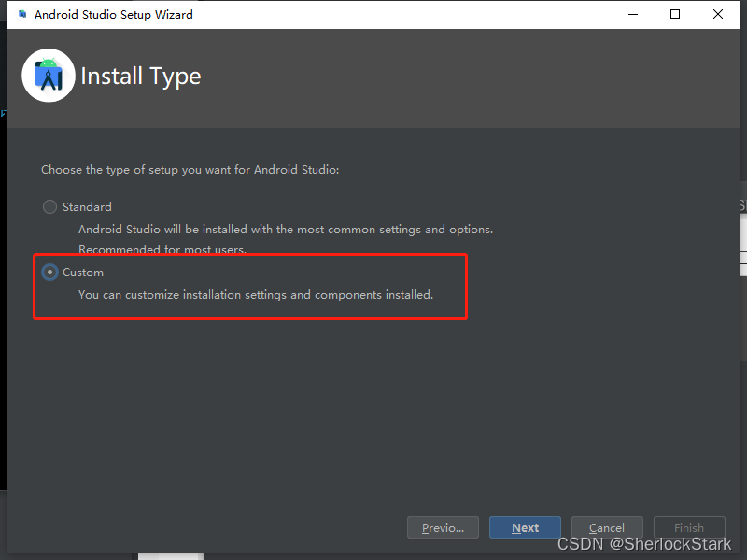Click the Android Studio logo in header
This screenshot has width=747, height=560.
pos(49,76)
